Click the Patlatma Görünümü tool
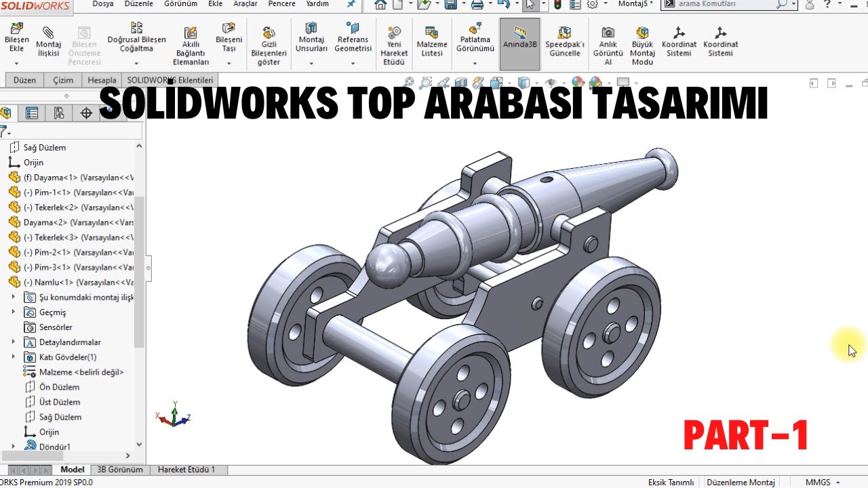Viewport: 868px width, 488px height. click(475, 38)
